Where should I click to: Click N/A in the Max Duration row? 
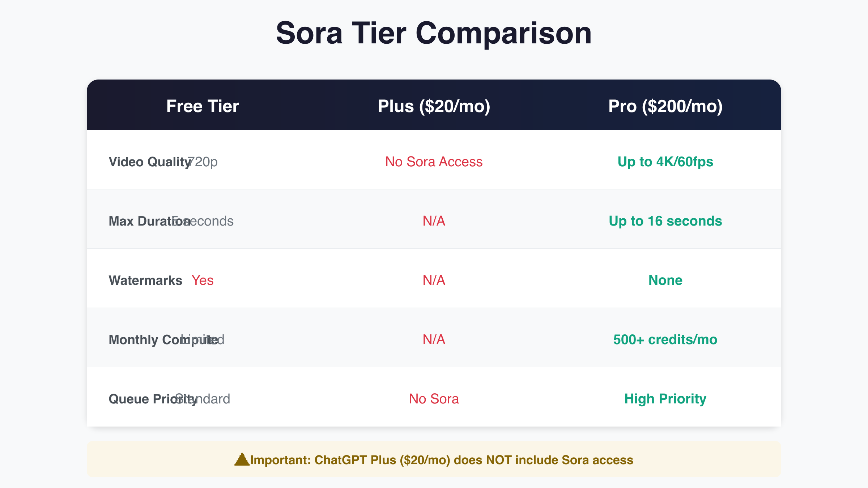pos(434,221)
